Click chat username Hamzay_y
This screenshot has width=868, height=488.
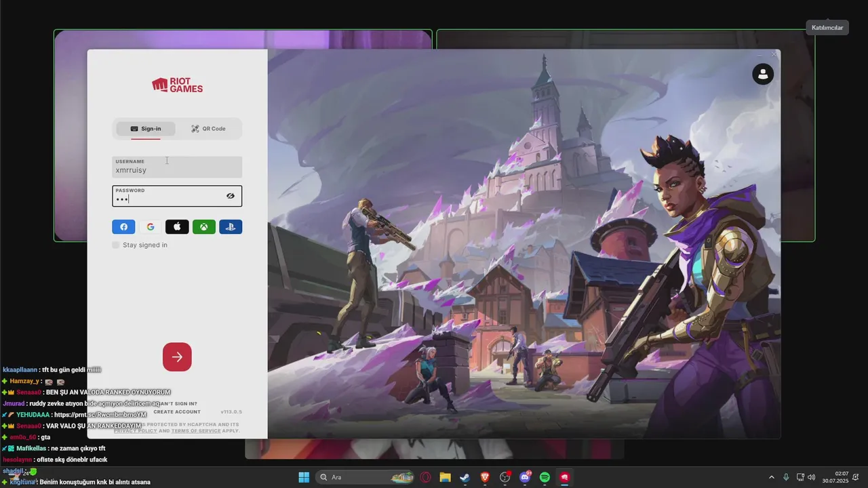point(24,382)
